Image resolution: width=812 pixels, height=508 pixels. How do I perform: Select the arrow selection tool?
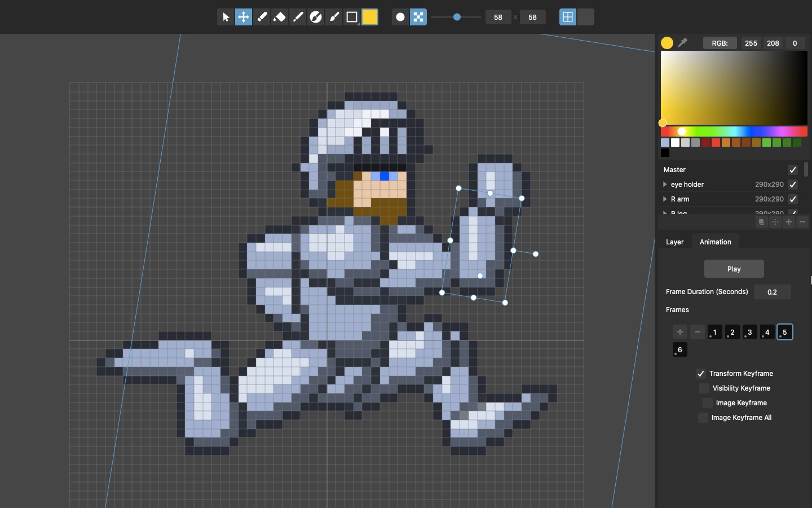point(226,17)
